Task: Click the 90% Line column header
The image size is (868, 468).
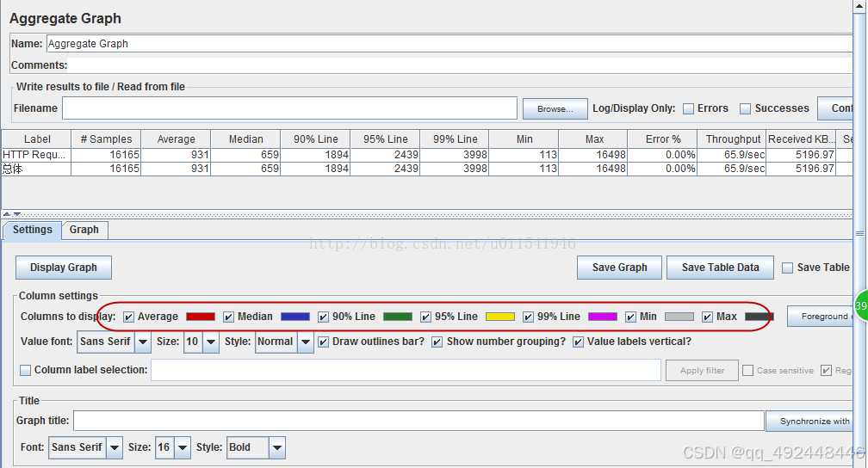Action: 315,139
